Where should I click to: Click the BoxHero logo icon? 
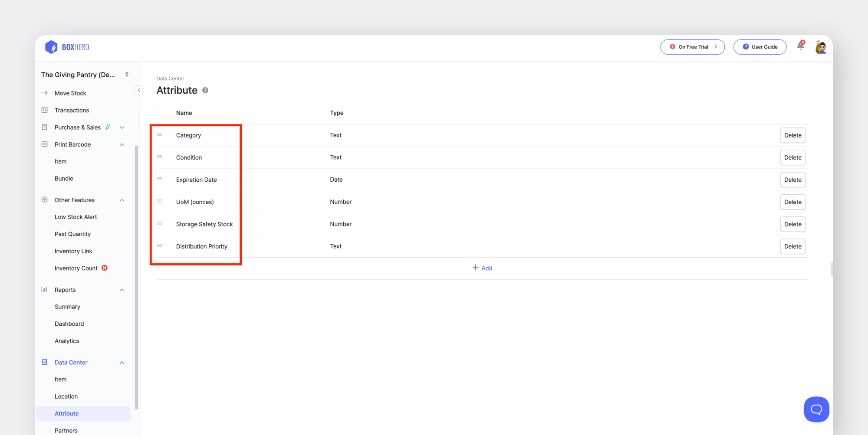tap(51, 47)
